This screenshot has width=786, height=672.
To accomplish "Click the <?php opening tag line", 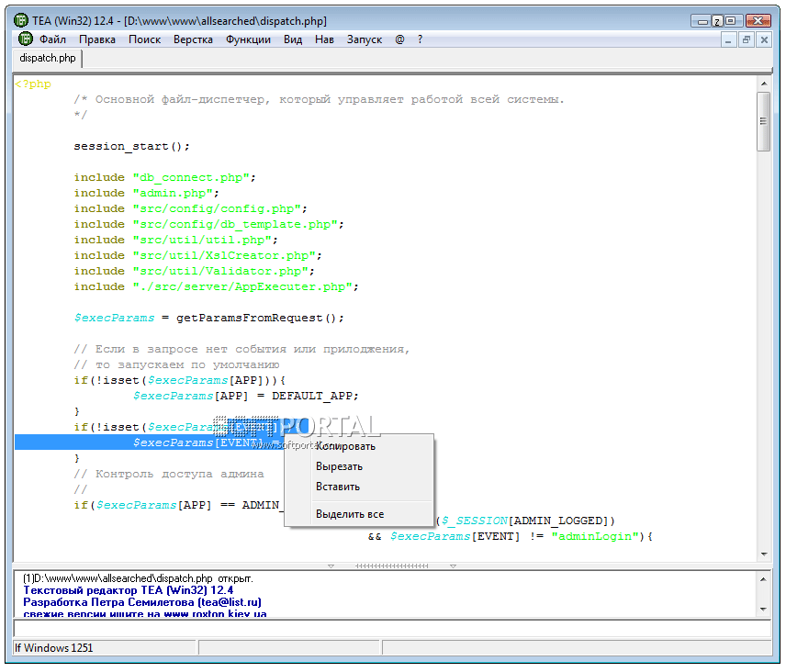I will click(33, 84).
